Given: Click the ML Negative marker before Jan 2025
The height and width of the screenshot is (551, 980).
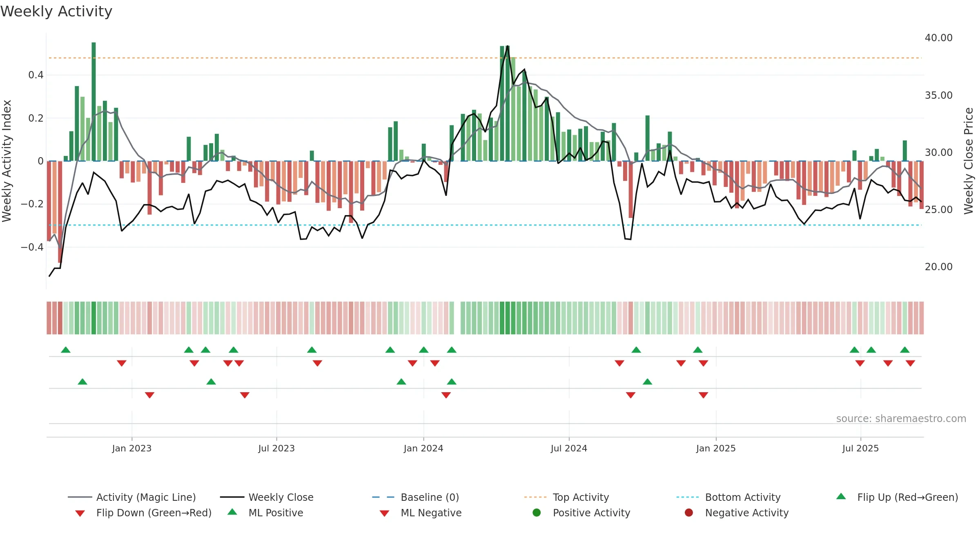Looking at the screenshot, I should coord(703,395).
